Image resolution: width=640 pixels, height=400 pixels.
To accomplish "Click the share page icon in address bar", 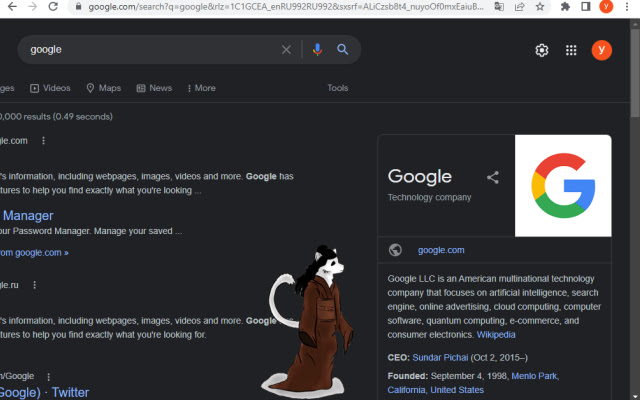I will (519, 7).
